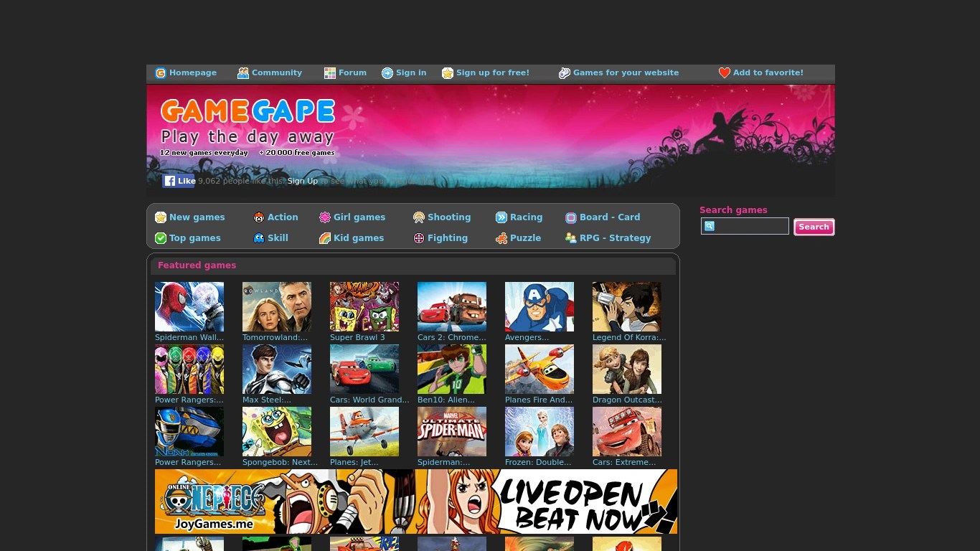980x551 pixels.
Task: Click the Fighting category icon
Action: tap(419, 238)
